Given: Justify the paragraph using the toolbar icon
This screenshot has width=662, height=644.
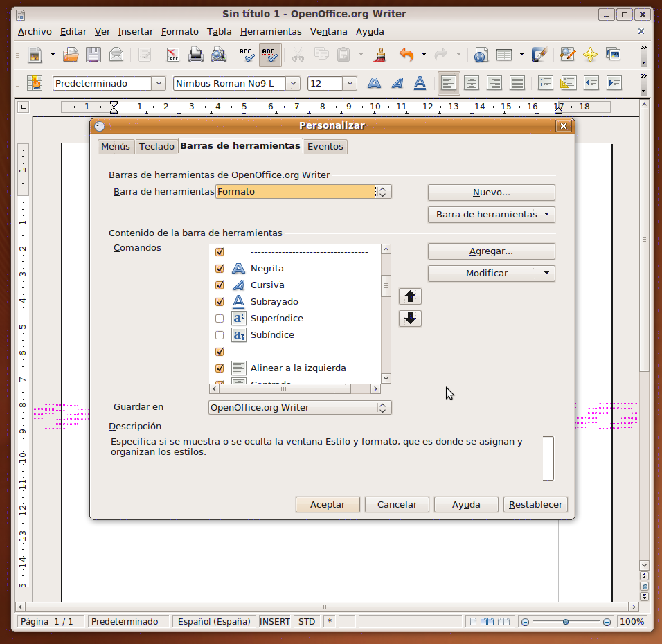Looking at the screenshot, I should click(x=517, y=83).
